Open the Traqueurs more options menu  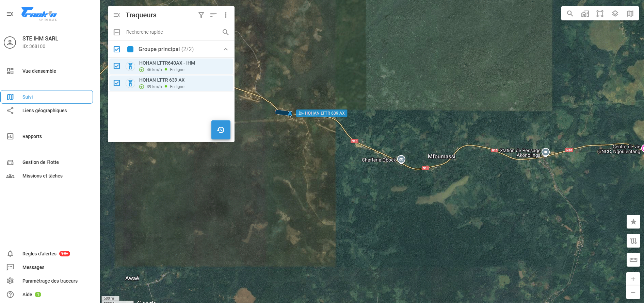pyautogui.click(x=226, y=15)
